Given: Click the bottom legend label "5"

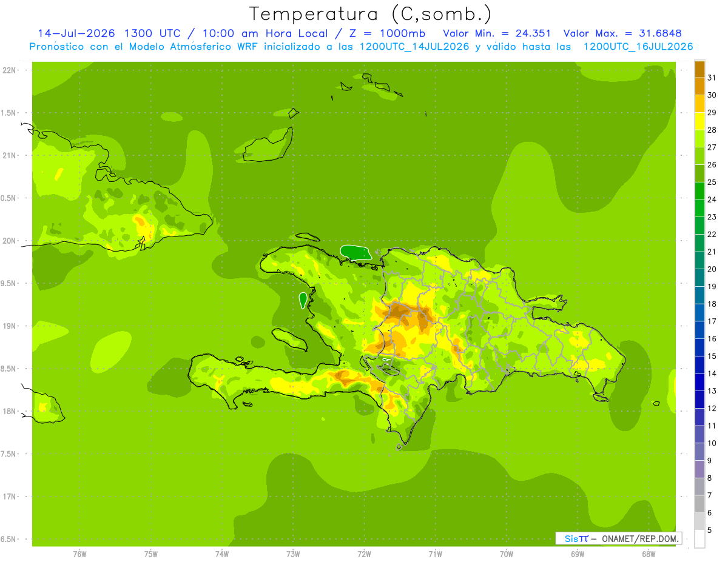Looking at the screenshot, I should pos(709,530).
